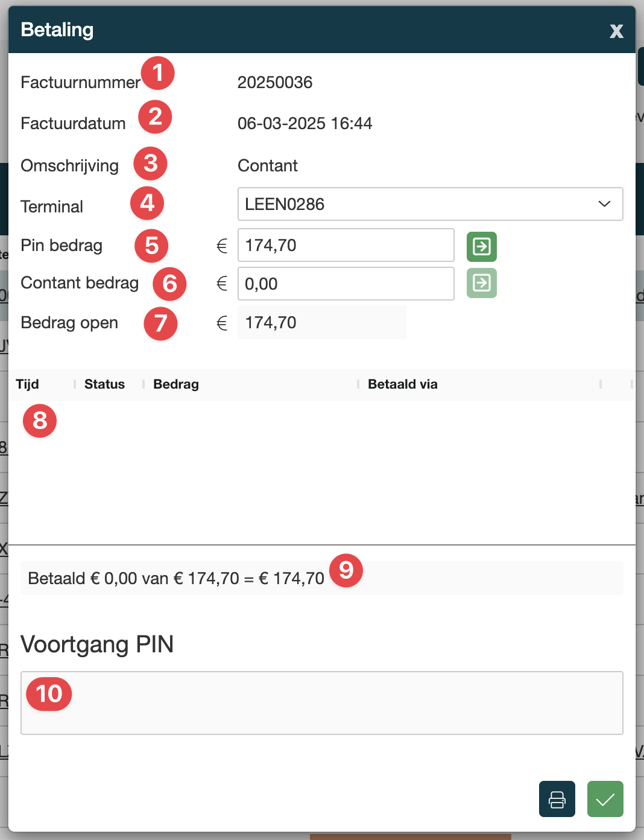Sort payments by Betaald via column
The width and height of the screenshot is (644, 840).
[x=402, y=384]
